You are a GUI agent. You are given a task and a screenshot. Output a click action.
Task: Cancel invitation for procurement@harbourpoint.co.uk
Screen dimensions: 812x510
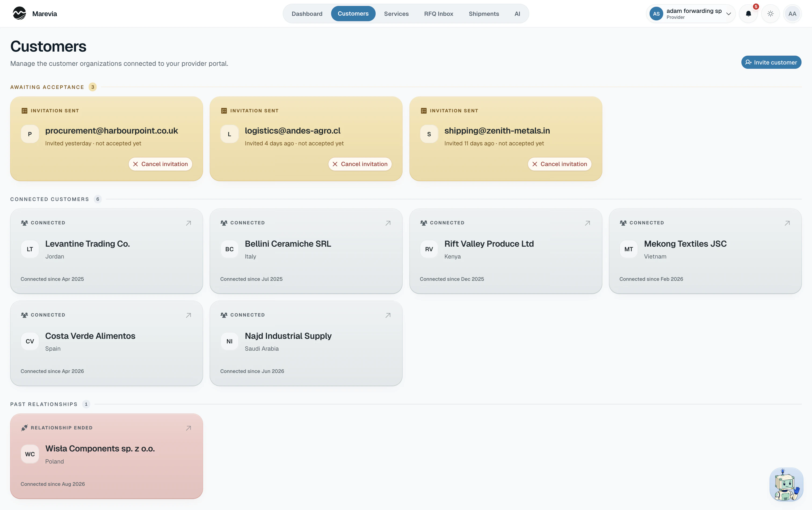[161, 164]
